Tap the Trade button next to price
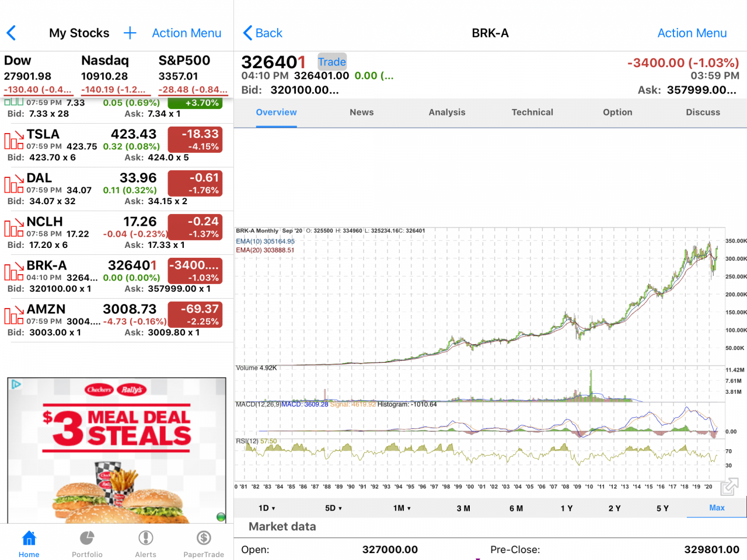 coord(332,62)
